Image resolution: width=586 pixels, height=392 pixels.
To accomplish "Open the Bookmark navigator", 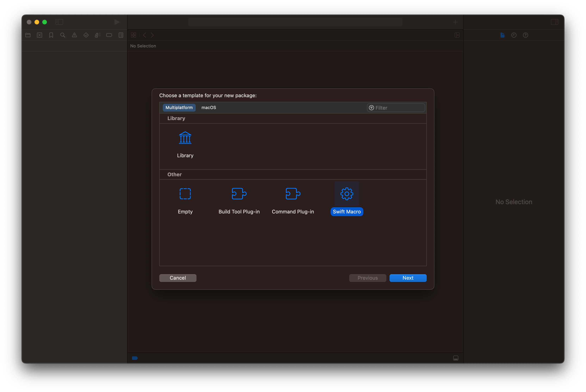I will coord(51,35).
